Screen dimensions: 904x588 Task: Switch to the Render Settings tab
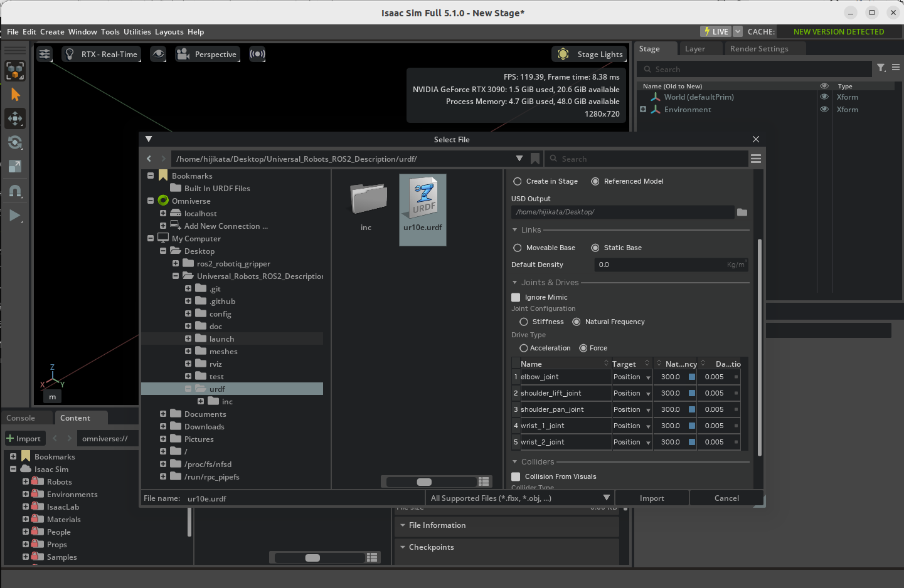(758, 49)
